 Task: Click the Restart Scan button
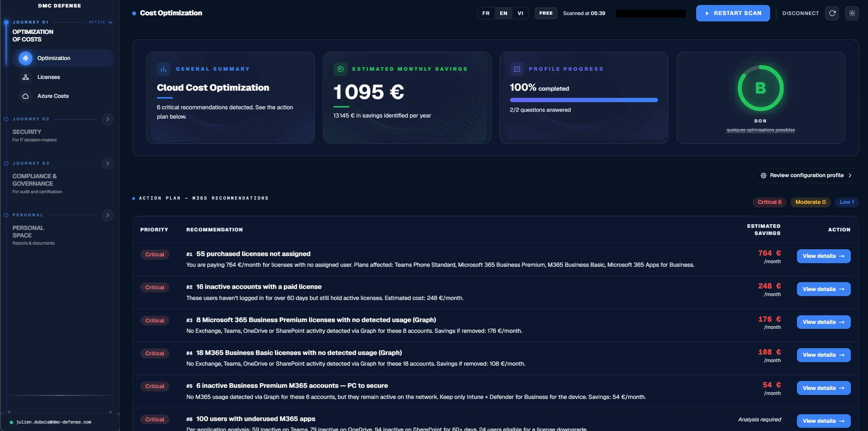[733, 13]
